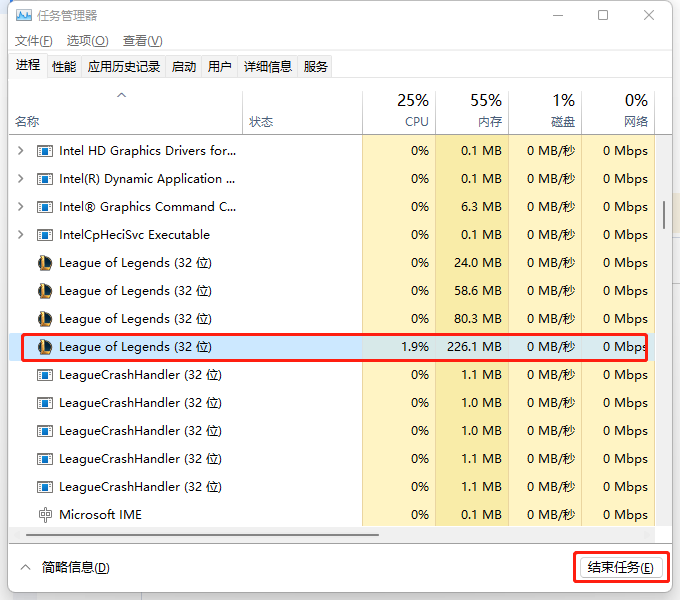The height and width of the screenshot is (600, 680).
Task: Click the IntelCpHeciSvc Executable process icon
Action: pos(45,235)
